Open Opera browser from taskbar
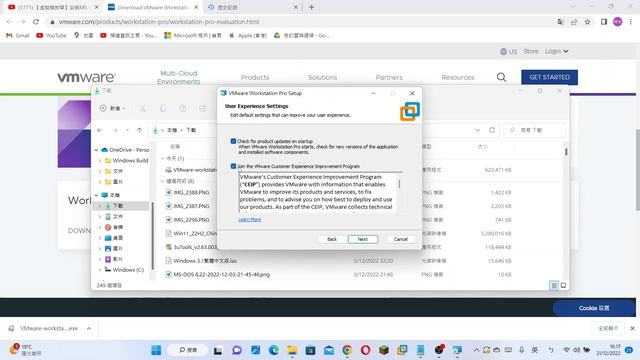The image size is (640, 360). (x=365, y=350)
